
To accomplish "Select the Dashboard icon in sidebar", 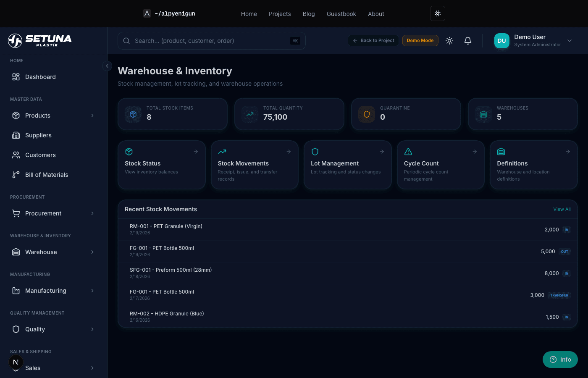I will 16,77.
